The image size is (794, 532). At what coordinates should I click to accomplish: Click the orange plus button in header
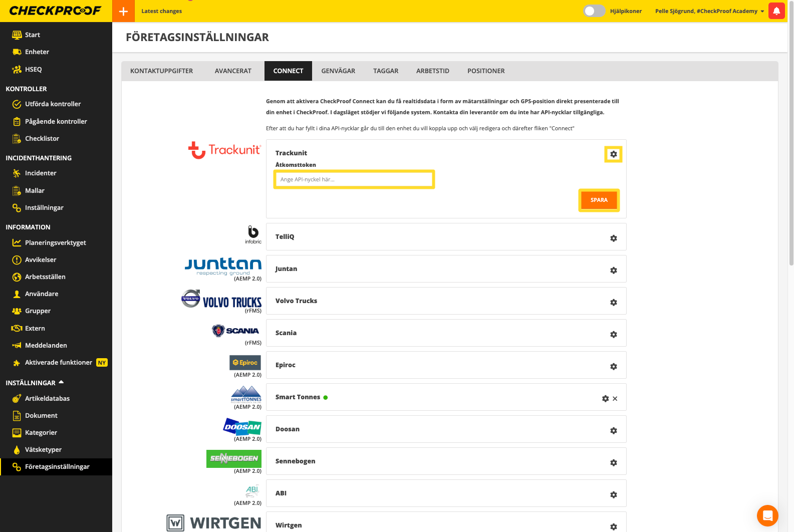coord(123,11)
